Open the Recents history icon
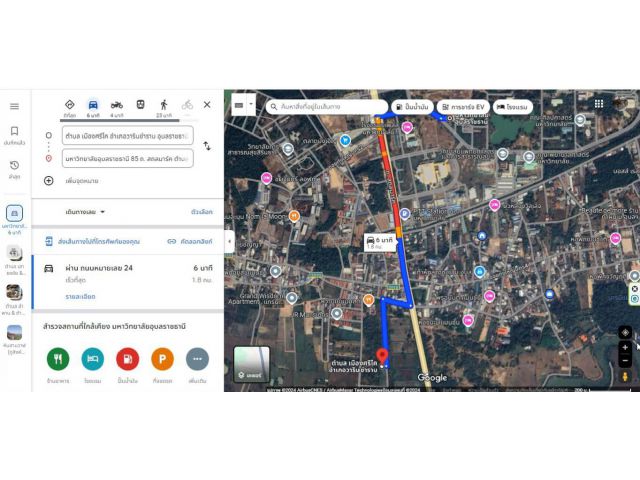The width and height of the screenshot is (640, 480). coord(14,165)
